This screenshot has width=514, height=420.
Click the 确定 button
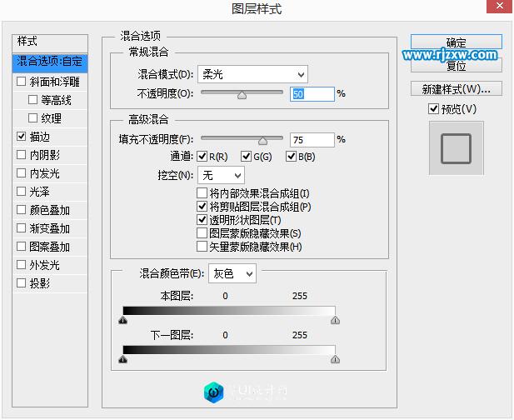point(456,42)
